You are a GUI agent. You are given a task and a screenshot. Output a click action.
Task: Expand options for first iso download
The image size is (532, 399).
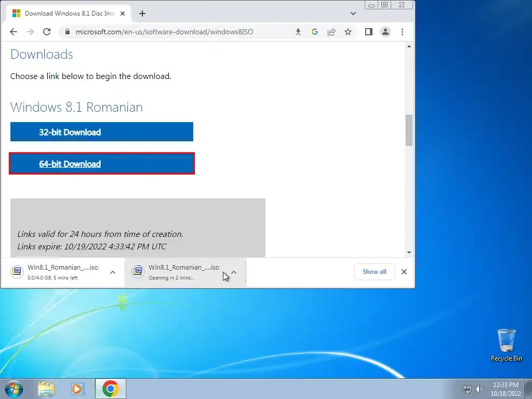tap(113, 272)
